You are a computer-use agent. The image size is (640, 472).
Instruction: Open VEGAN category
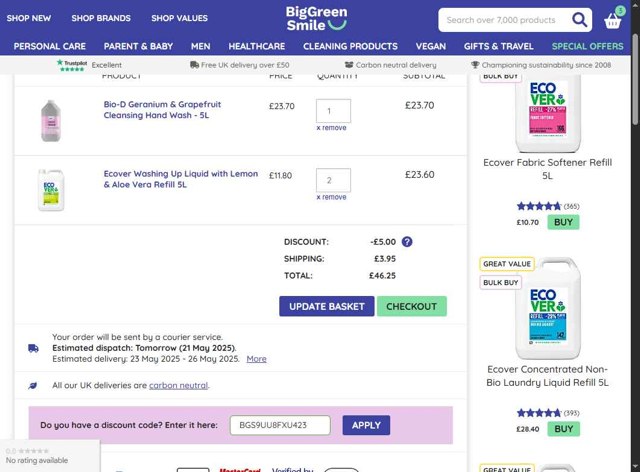[431, 47]
